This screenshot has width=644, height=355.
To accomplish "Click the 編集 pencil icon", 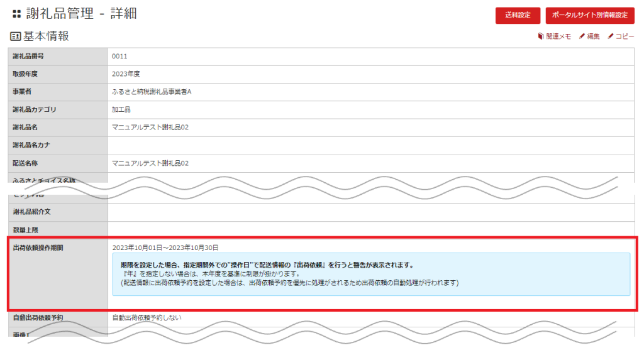I will tap(582, 36).
